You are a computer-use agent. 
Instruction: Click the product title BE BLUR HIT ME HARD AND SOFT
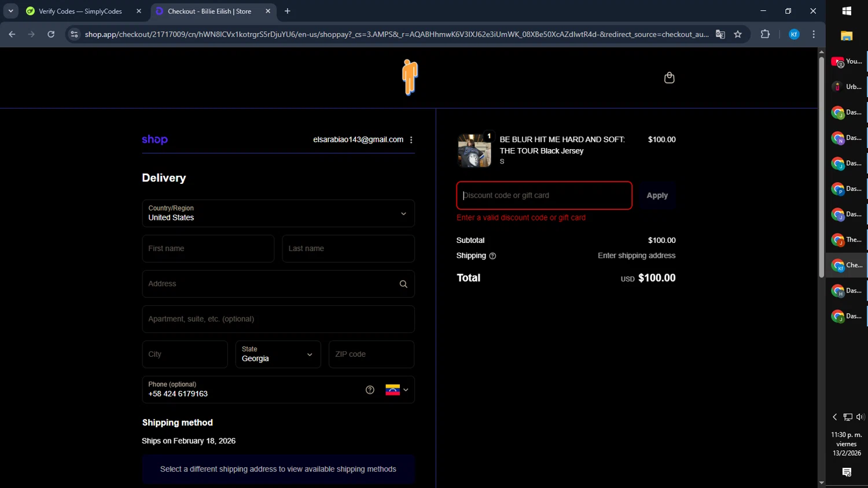pyautogui.click(x=562, y=145)
